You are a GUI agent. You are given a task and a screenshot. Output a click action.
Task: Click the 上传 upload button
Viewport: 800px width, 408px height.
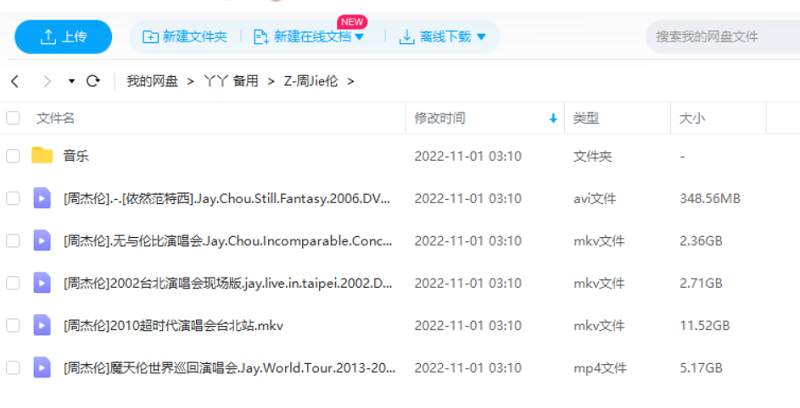(x=63, y=37)
